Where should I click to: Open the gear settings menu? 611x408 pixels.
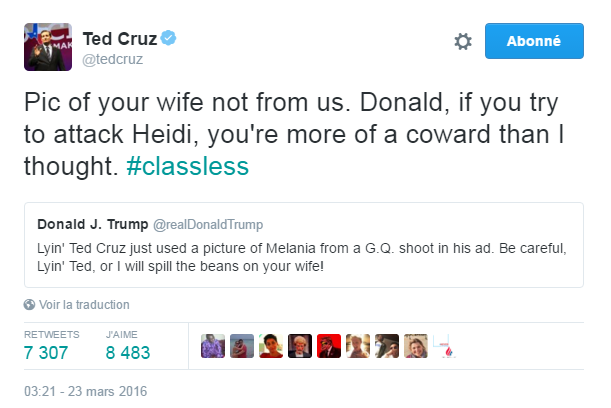(462, 41)
